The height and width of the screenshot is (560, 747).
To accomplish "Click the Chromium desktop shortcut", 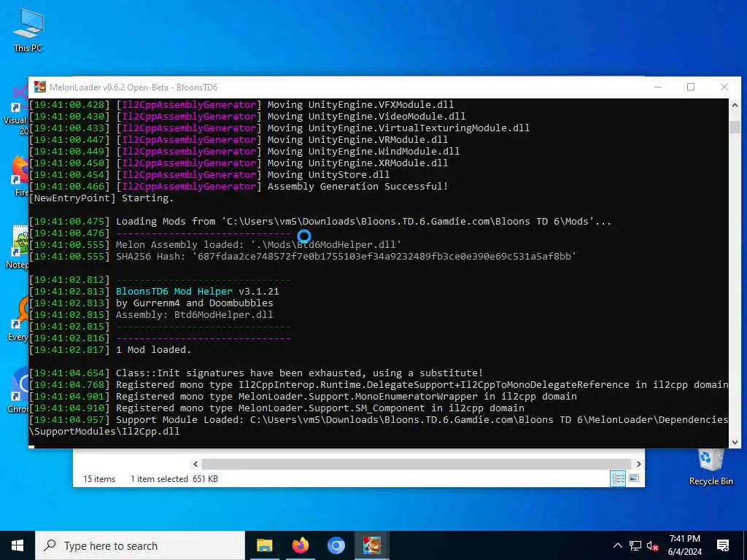I will click(x=19, y=389).
